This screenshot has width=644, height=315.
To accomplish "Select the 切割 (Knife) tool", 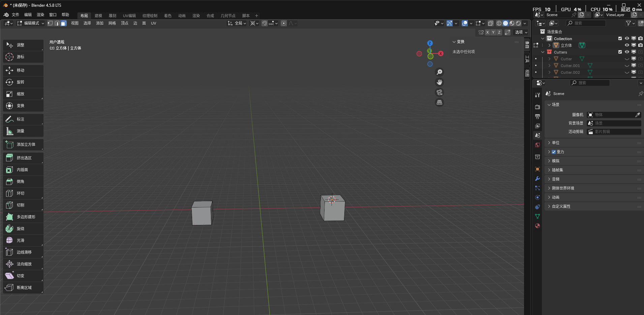I will [23, 205].
